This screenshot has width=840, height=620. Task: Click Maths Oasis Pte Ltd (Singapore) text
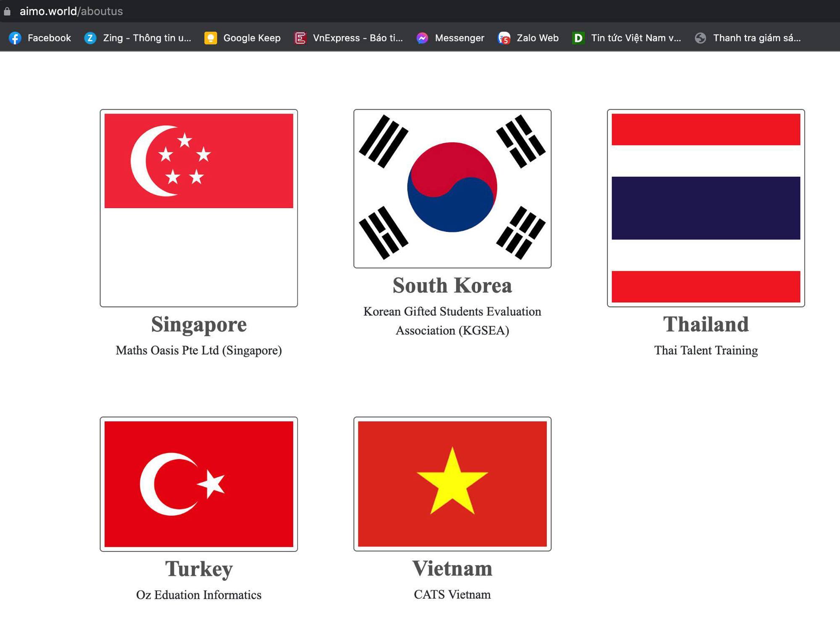pos(199,350)
